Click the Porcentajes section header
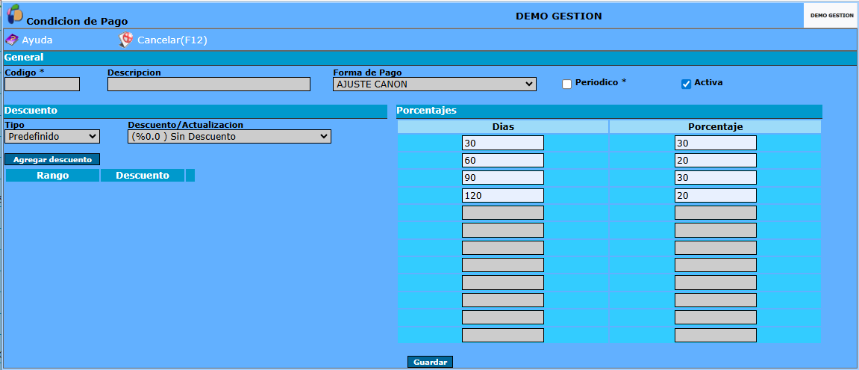Screen dimensions: 859x370 tap(609, 111)
